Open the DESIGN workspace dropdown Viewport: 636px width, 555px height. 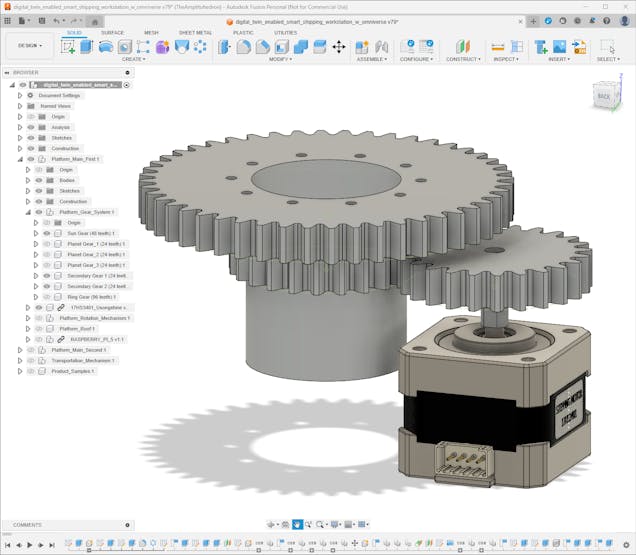[28, 45]
